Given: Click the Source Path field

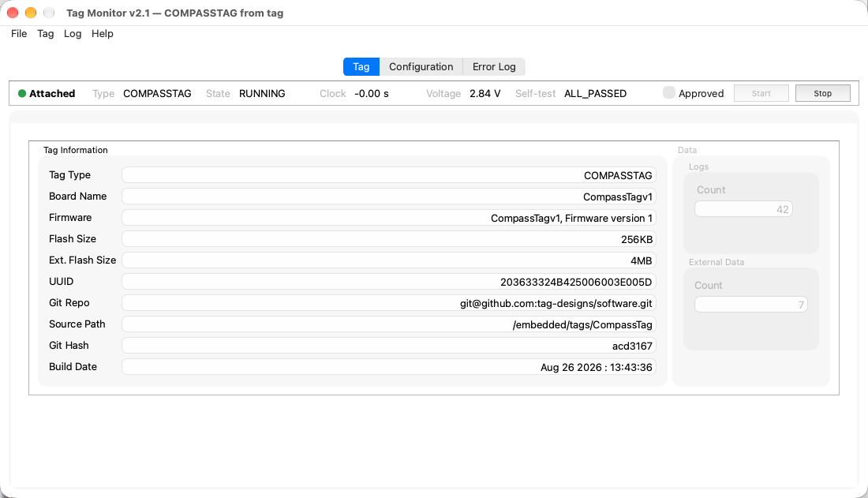Looking at the screenshot, I should (x=388, y=324).
